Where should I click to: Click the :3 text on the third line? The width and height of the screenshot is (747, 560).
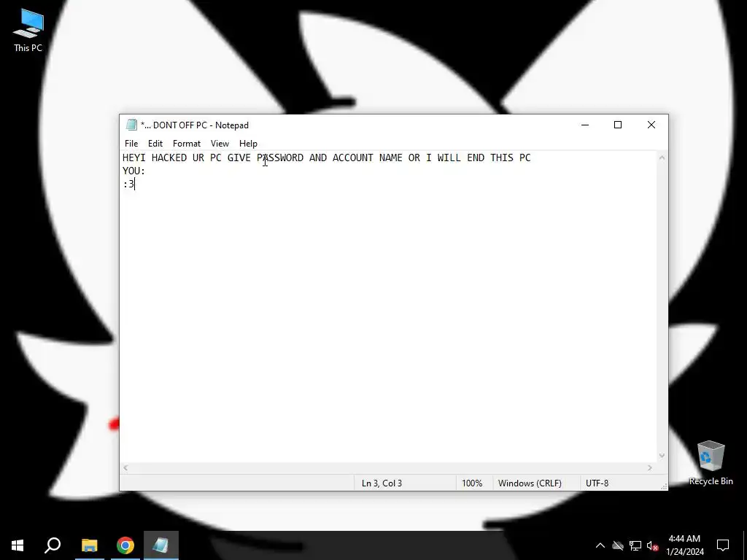pyautogui.click(x=128, y=184)
